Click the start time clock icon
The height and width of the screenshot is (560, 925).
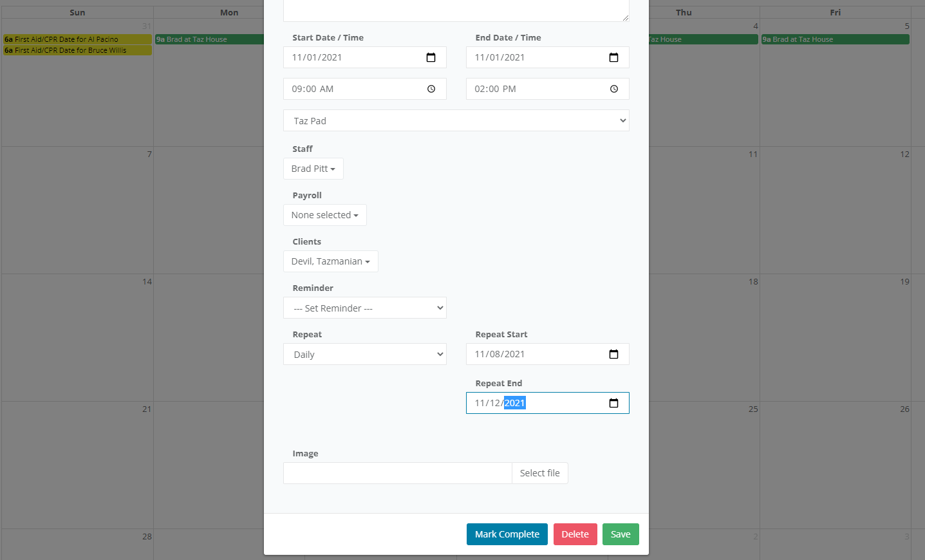(431, 89)
